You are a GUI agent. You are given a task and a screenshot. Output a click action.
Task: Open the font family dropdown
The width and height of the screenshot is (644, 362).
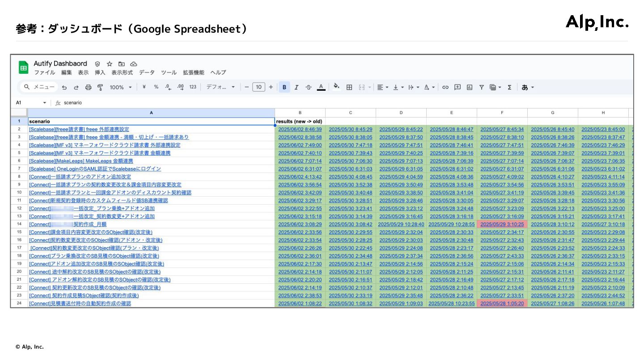(220, 87)
